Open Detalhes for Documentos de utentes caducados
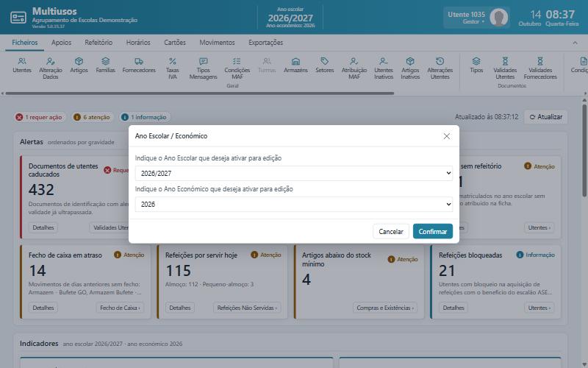Viewport: 588px width, 368px height. (43, 227)
